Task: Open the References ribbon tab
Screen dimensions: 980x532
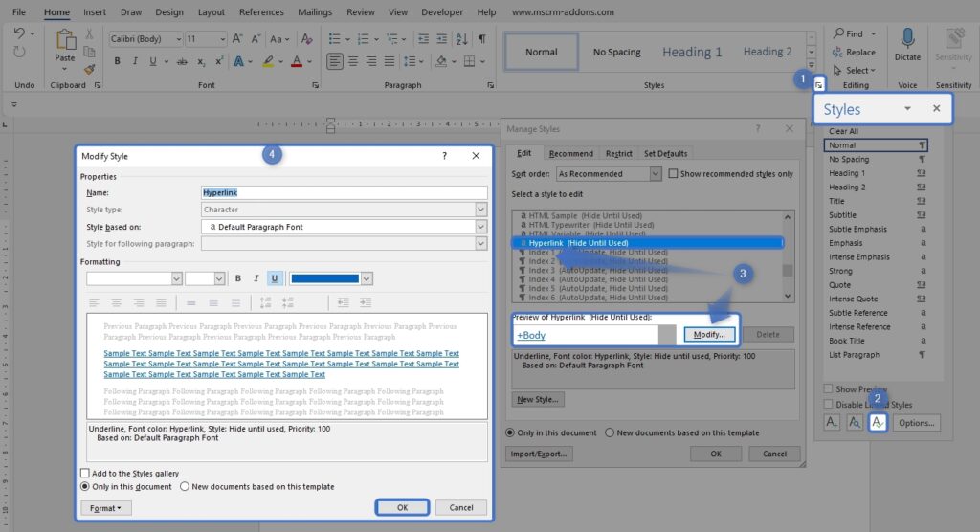Action: coord(261,11)
